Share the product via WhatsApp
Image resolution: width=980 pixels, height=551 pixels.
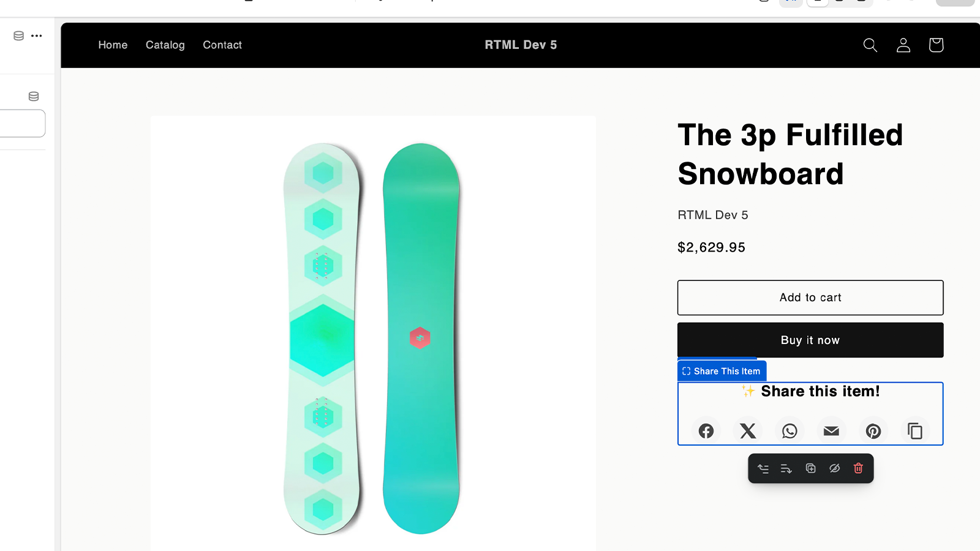click(790, 431)
